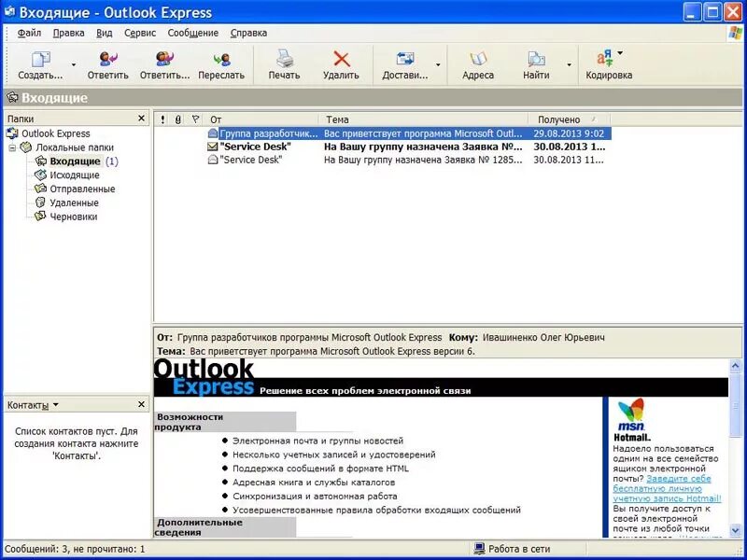Click status text Сообщений: 3, не прочитано: 1

click(75, 549)
